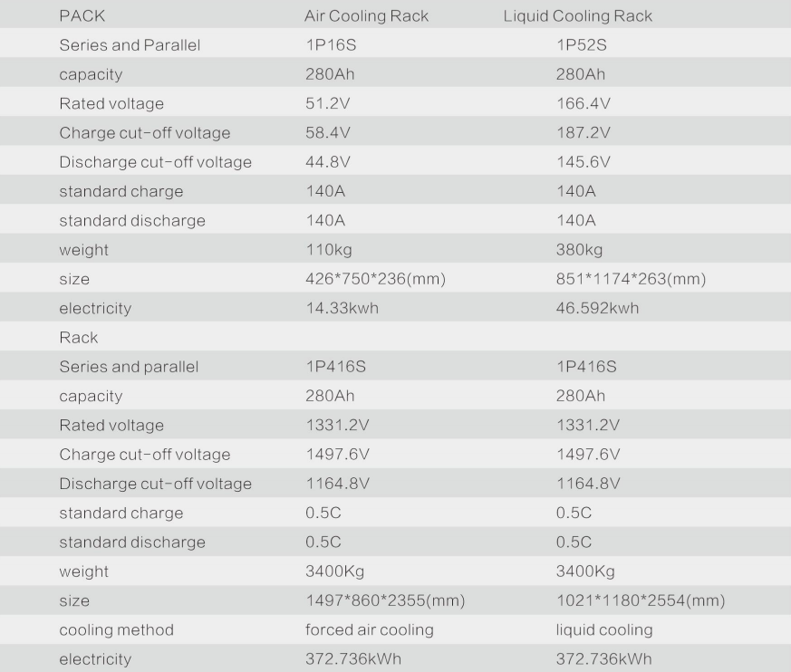
Task: Select the 110kg weight cell
Action: coord(328,250)
